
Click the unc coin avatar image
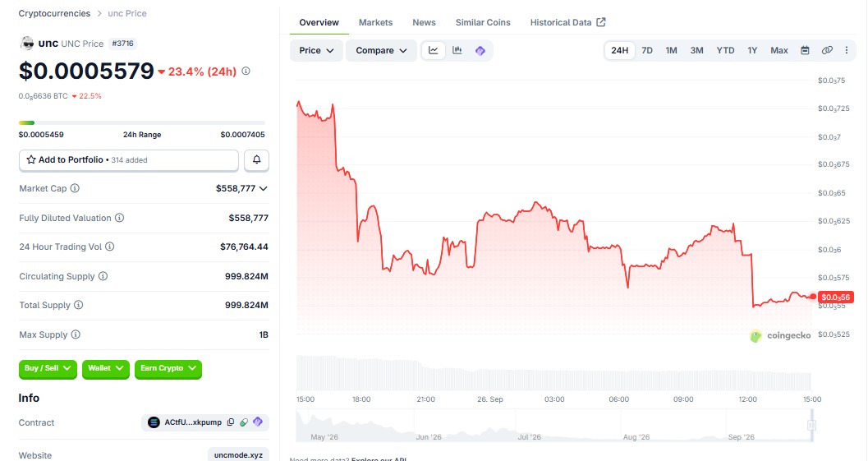coord(26,44)
